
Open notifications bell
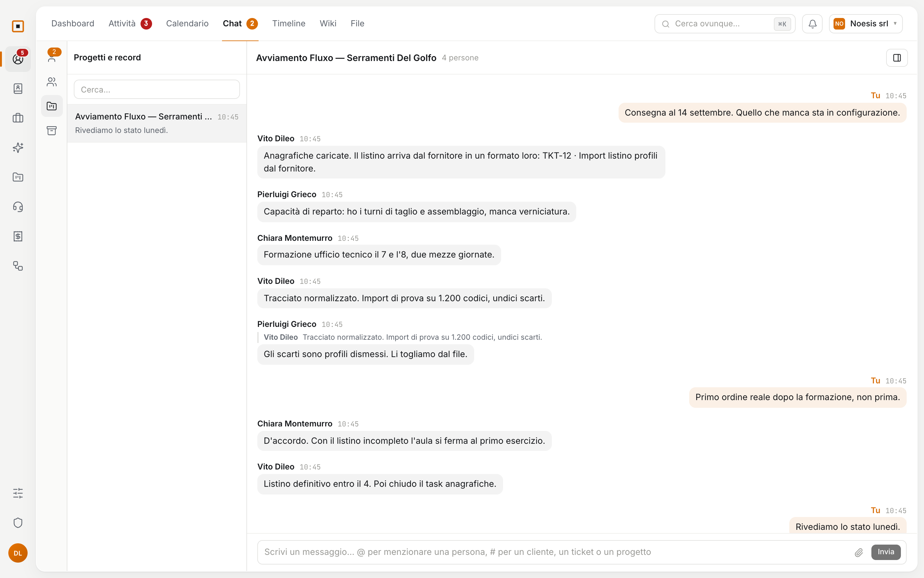812,24
